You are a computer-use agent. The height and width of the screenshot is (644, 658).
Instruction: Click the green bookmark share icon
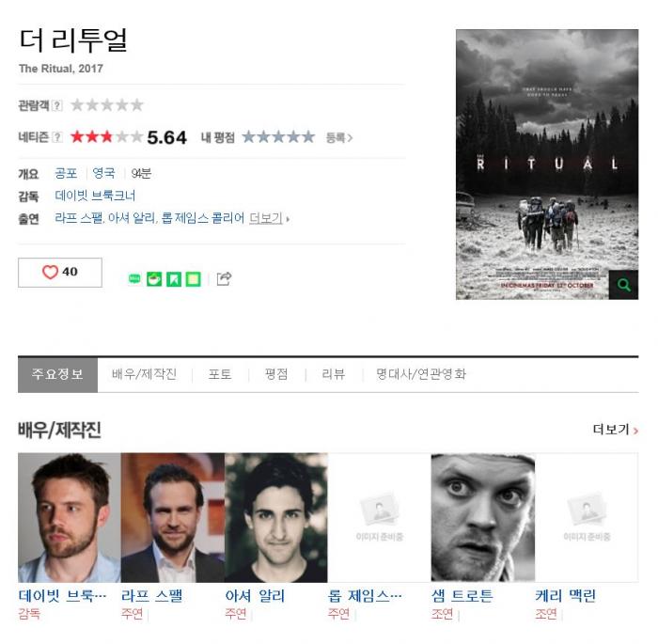tap(174, 279)
